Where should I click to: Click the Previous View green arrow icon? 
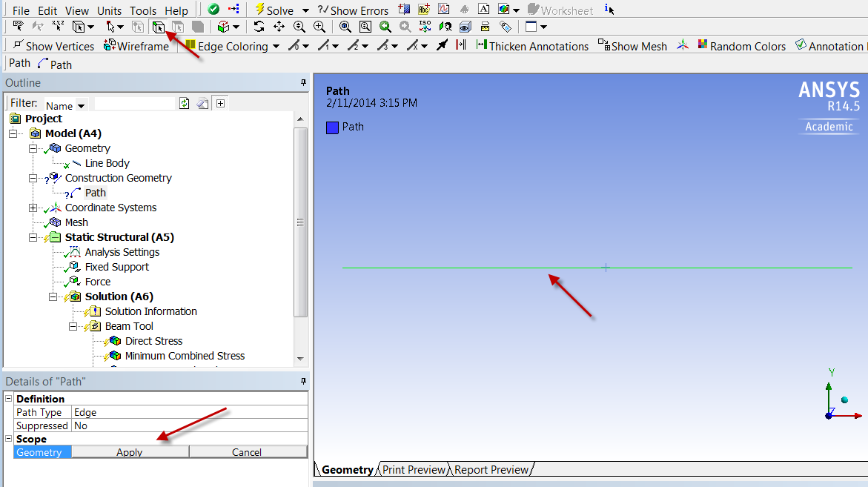[385, 27]
